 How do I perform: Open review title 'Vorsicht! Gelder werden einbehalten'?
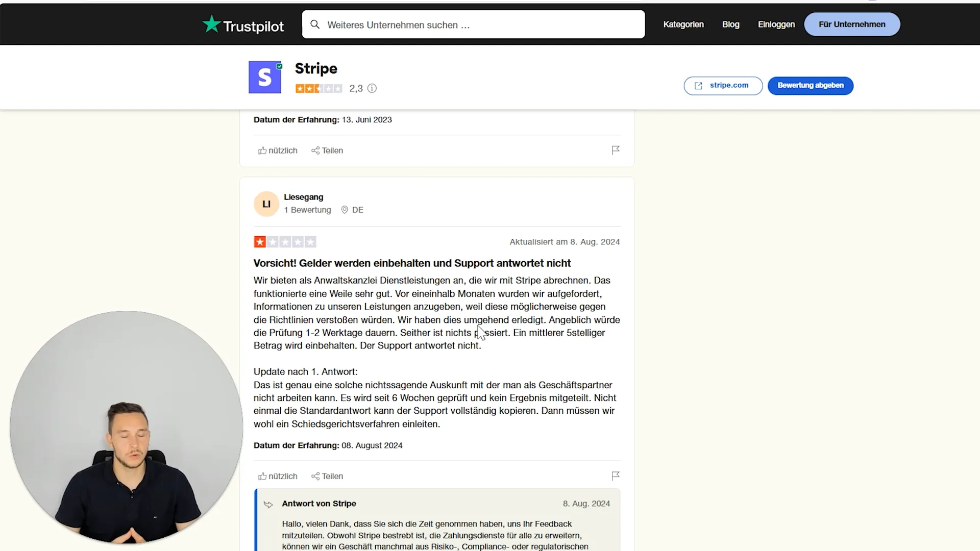point(412,263)
